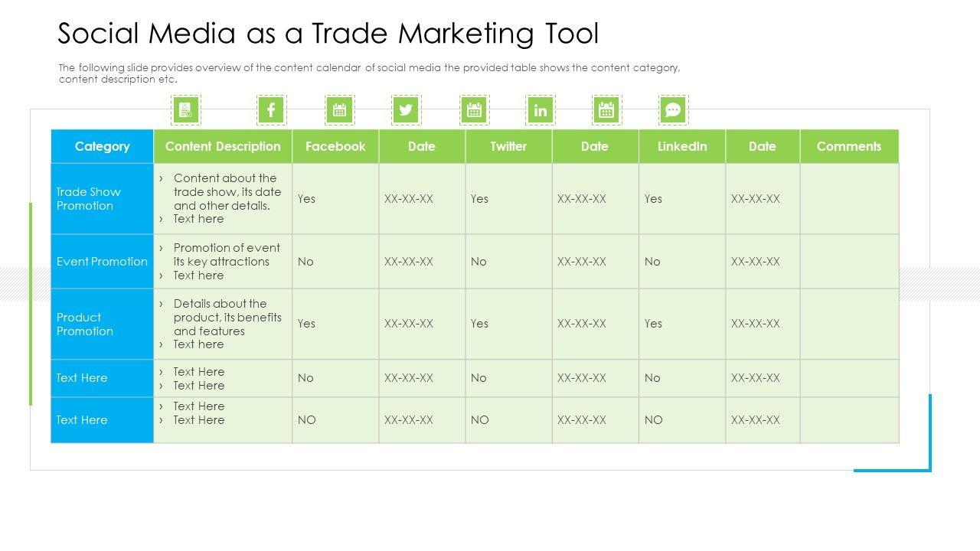The height and width of the screenshot is (551, 980).
Task: Click the Event Promotion category cell
Action: (102, 262)
